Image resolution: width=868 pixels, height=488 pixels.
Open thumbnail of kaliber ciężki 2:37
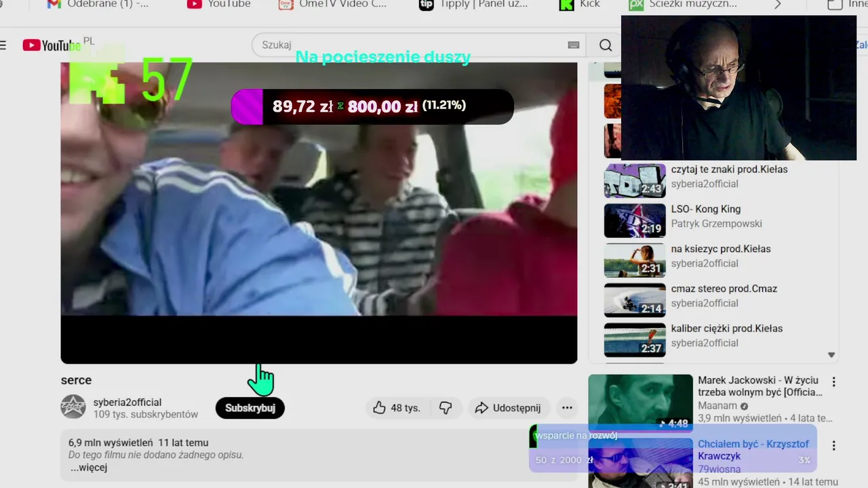click(x=635, y=340)
